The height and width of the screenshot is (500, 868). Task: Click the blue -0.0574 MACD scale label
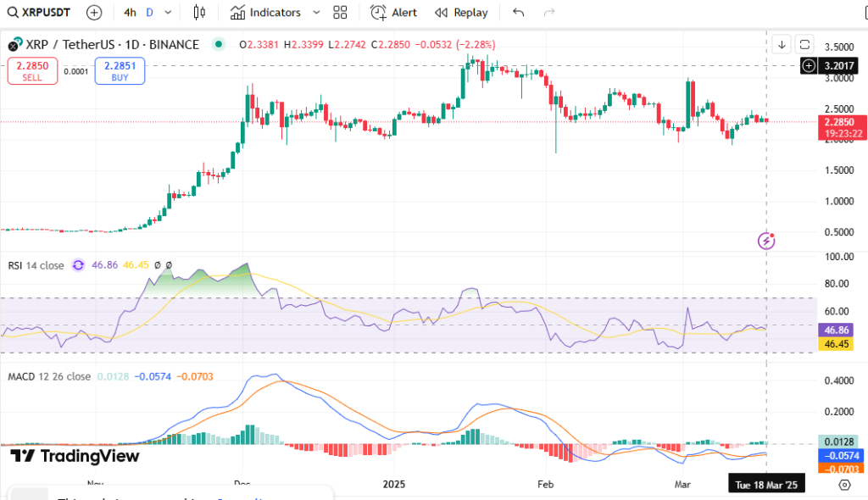click(x=842, y=456)
